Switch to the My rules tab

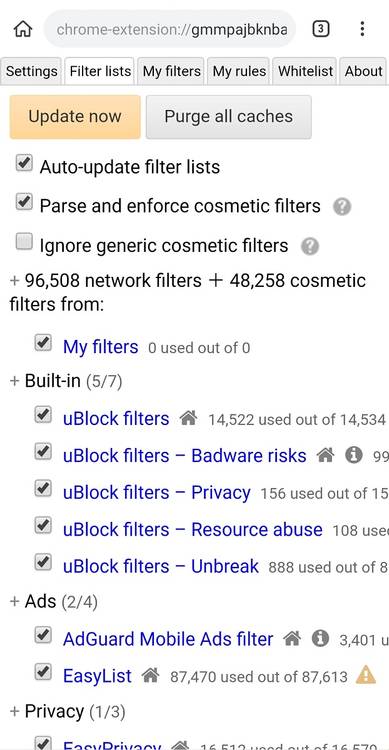(239, 71)
